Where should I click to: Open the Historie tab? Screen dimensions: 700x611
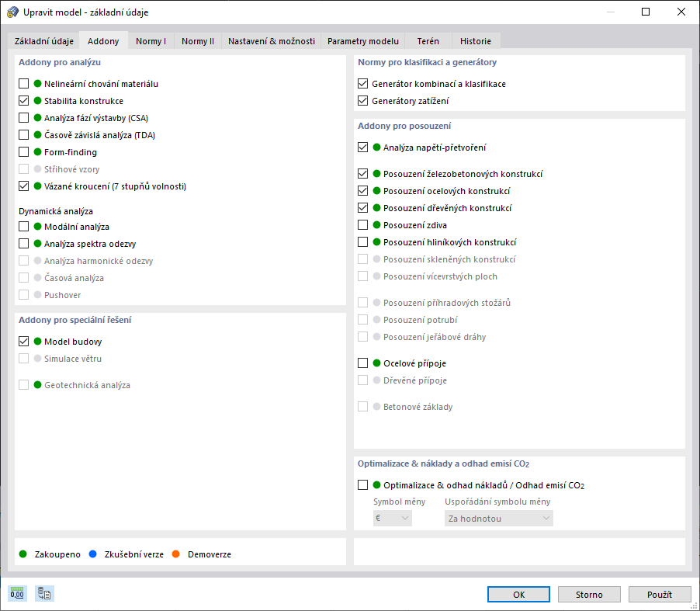(x=475, y=40)
